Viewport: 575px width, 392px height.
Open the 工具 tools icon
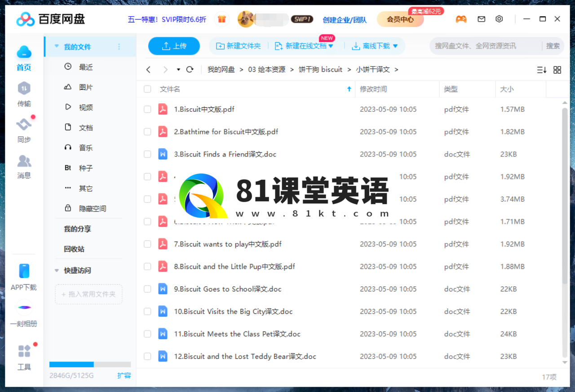24,351
